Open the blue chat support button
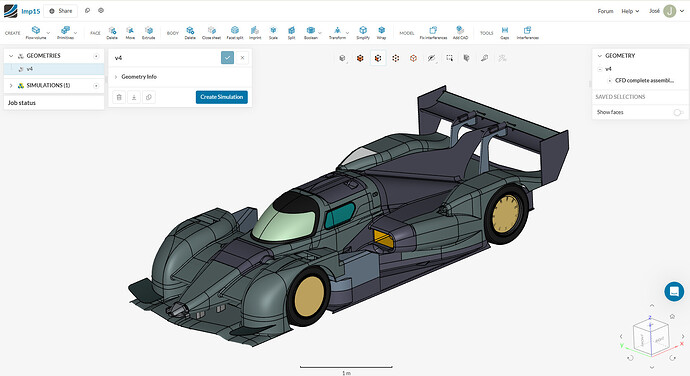 click(674, 291)
